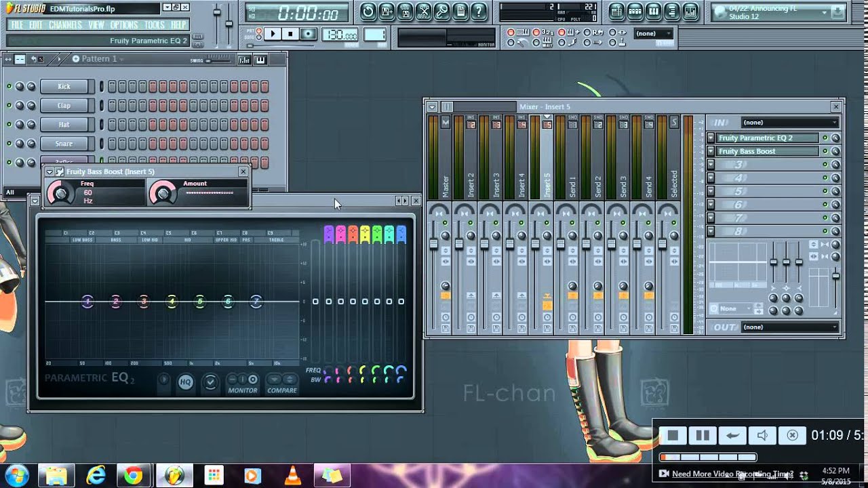Image resolution: width=868 pixels, height=488 pixels.
Task: Click Need More Video Recording Time link
Action: (x=732, y=474)
